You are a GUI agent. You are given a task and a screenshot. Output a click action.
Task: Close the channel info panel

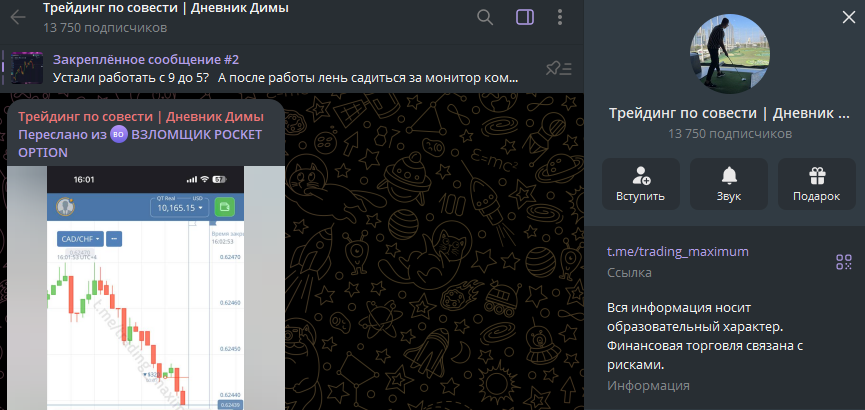click(848, 18)
